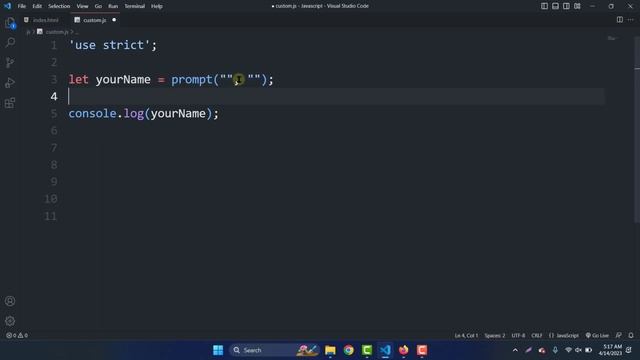Click the VS Code logo icon
The image size is (640, 360).
(7, 6)
